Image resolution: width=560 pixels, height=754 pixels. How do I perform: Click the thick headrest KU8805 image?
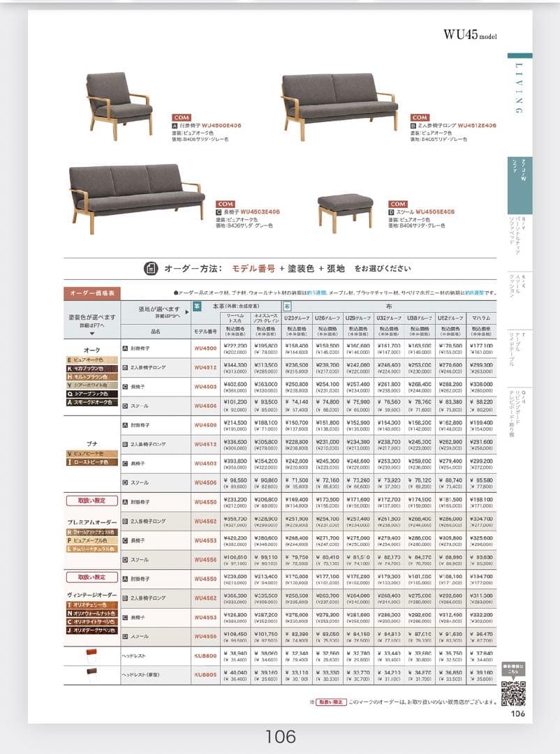coord(90,674)
